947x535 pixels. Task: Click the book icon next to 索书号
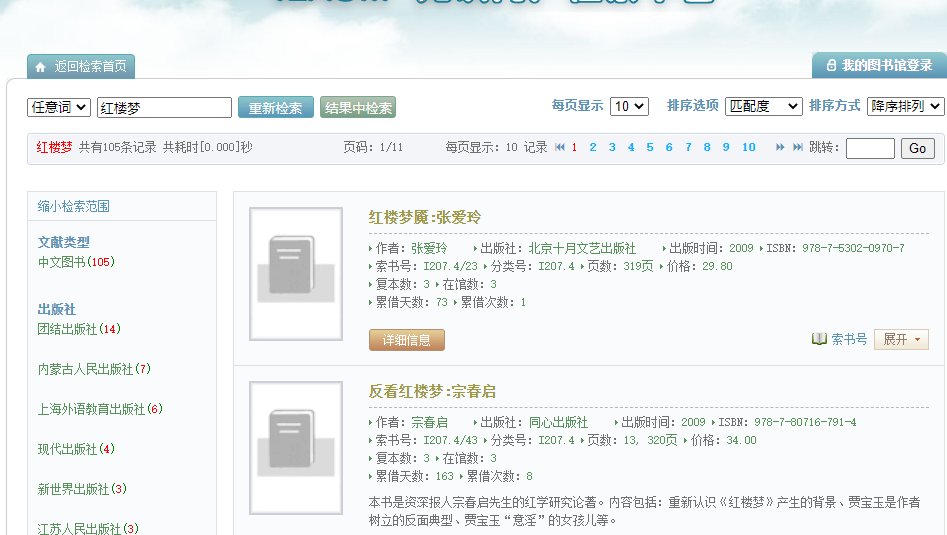(819, 339)
